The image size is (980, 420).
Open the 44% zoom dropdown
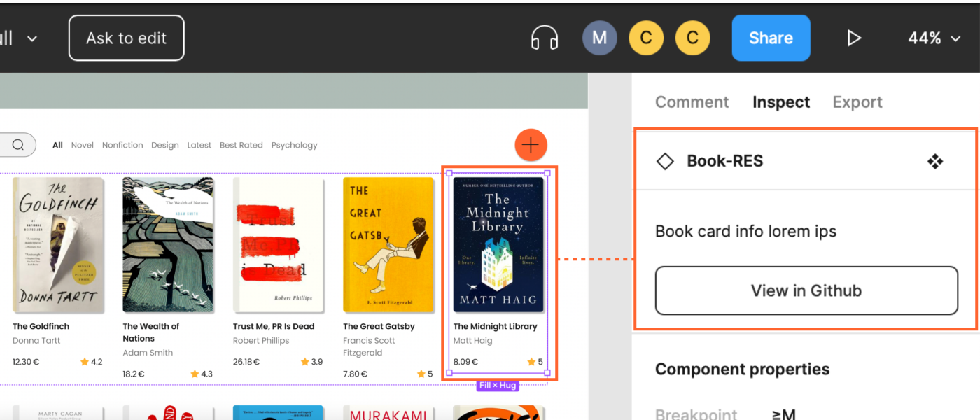pyautogui.click(x=934, y=38)
